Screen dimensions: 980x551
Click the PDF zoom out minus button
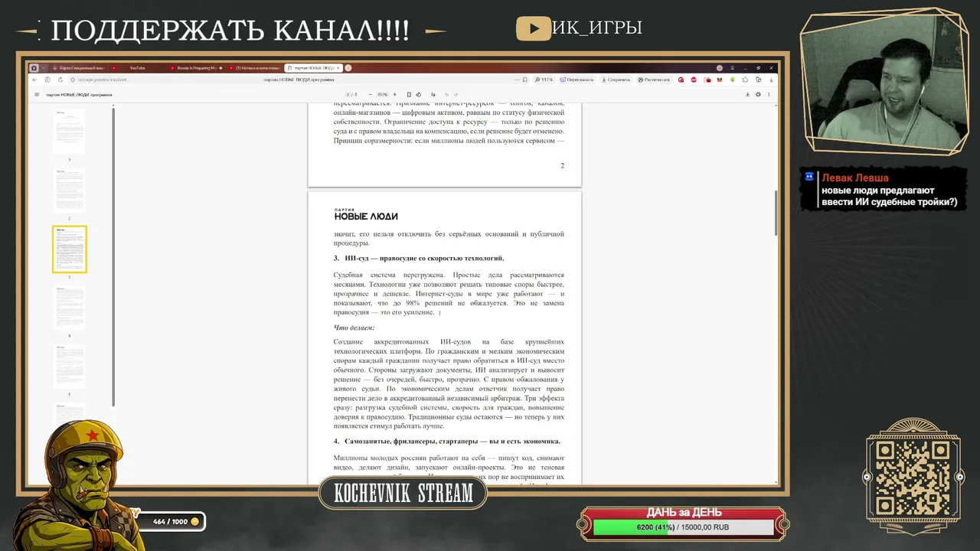[371, 95]
